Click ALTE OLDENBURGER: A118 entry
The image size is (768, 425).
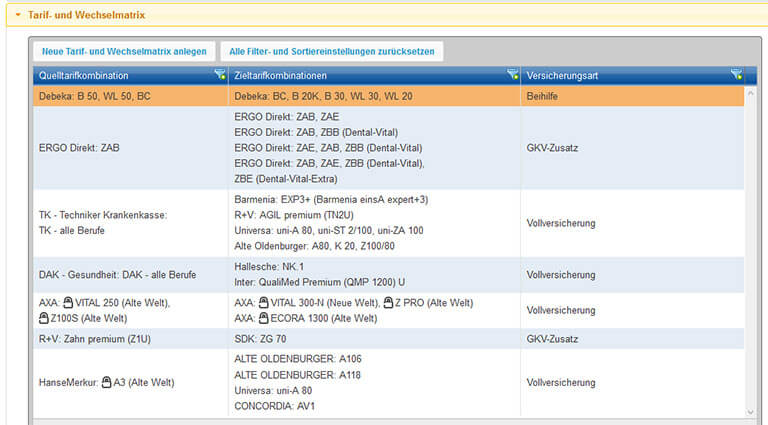tap(297, 375)
